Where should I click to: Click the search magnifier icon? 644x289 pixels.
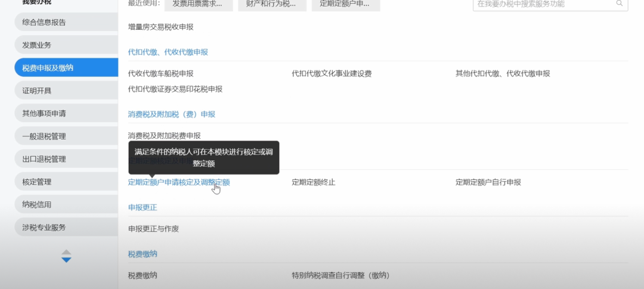[620, 4]
